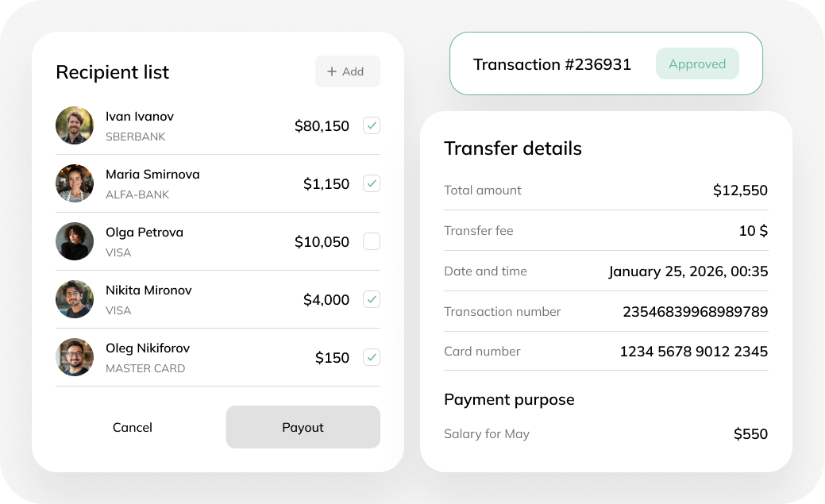Select Maria Smirnova's profile picture

click(x=75, y=183)
